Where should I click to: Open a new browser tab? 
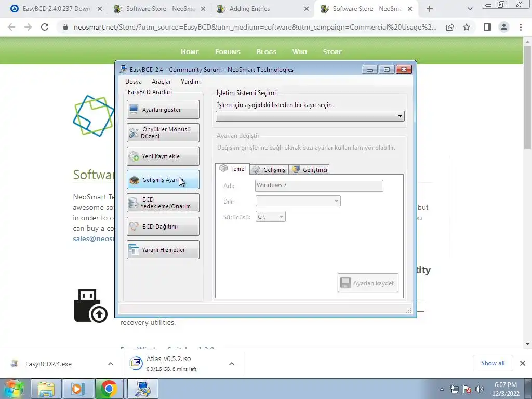point(430,9)
